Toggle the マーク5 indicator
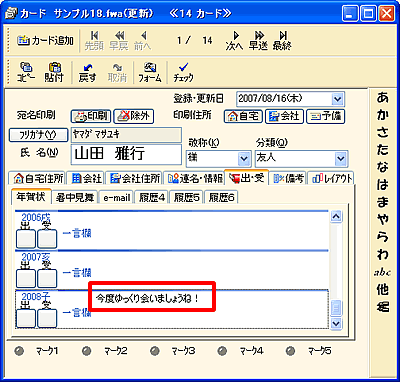The width and height of the screenshot is (400, 382). [x=290, y=351]
